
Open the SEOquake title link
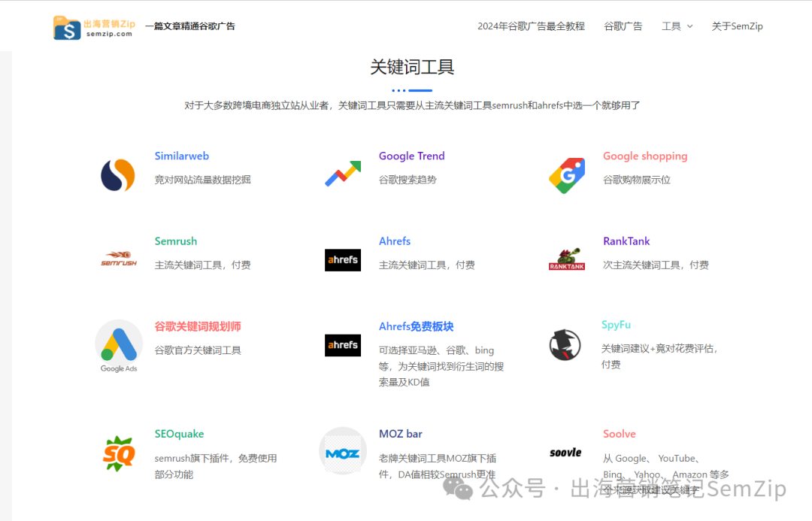(x=179, y=434)
